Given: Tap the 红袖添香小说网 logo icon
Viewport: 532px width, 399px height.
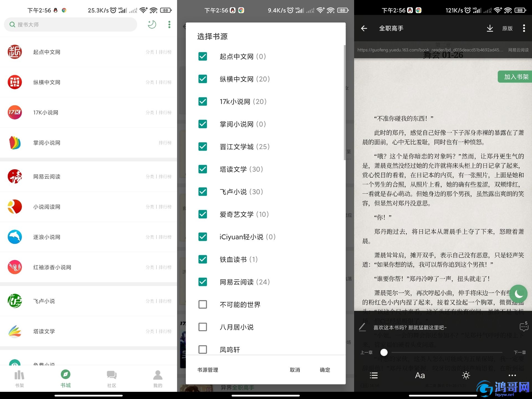Looking at the screenshot, I should tap(15, 267).
